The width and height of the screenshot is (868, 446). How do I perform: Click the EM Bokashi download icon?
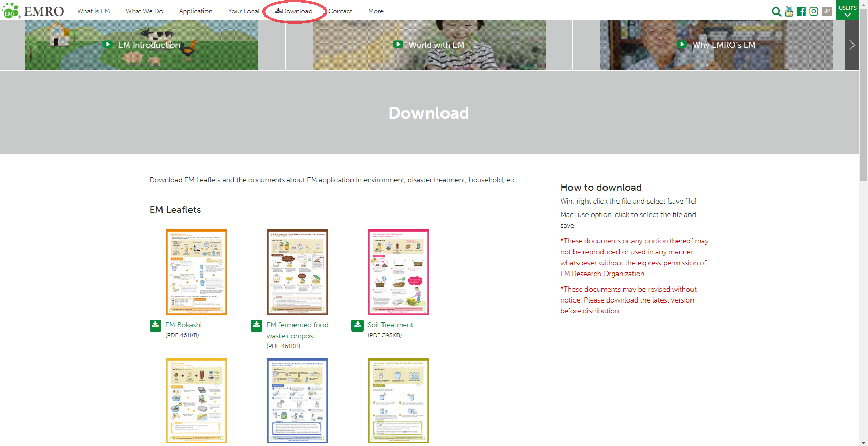[x=155, y=325]
